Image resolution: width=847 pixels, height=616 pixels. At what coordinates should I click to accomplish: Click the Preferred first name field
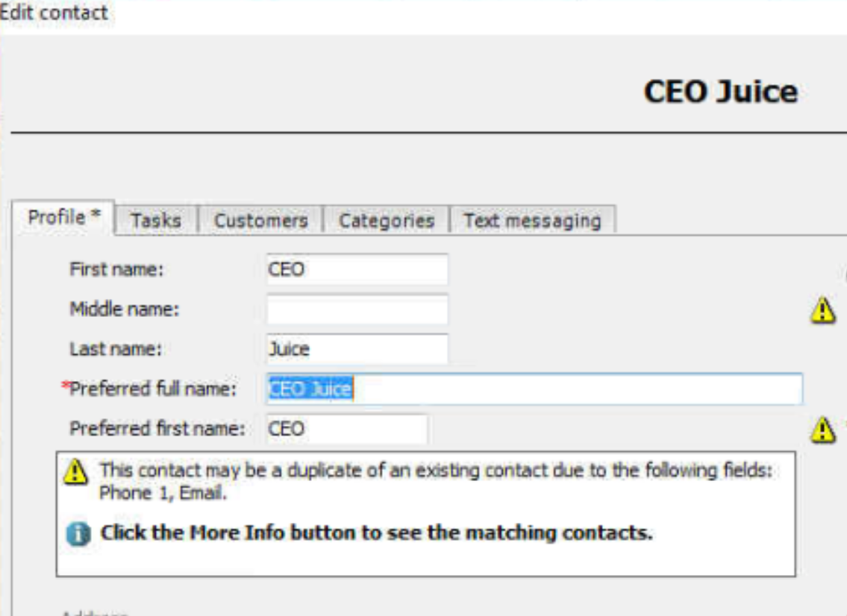coord(347,430)
